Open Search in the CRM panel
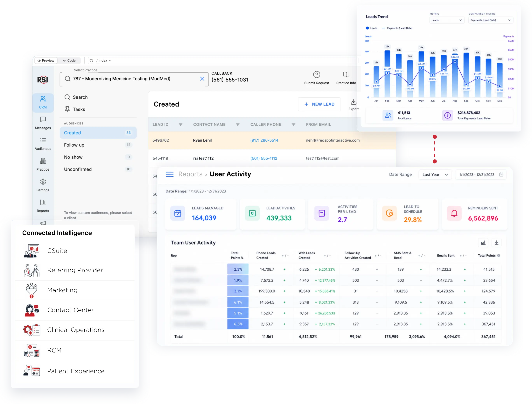532x404 pixels. [x=76, y=97]
